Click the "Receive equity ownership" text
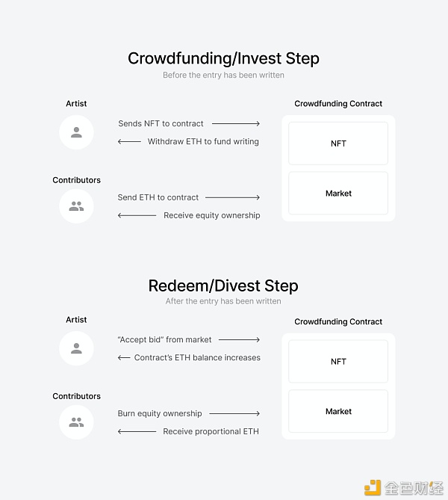 click(x=212, y=215)
